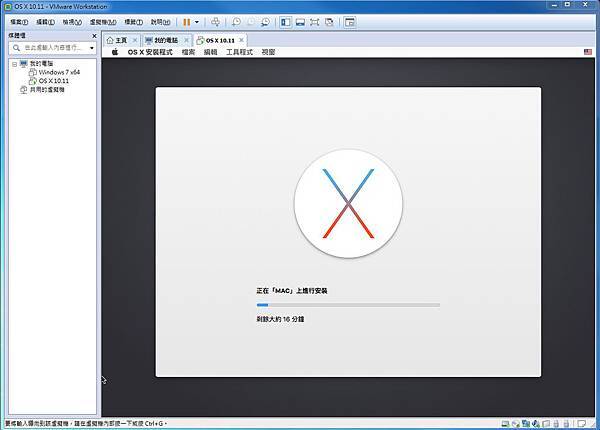Select Windows 7 x64 in the library

[59, 72]
